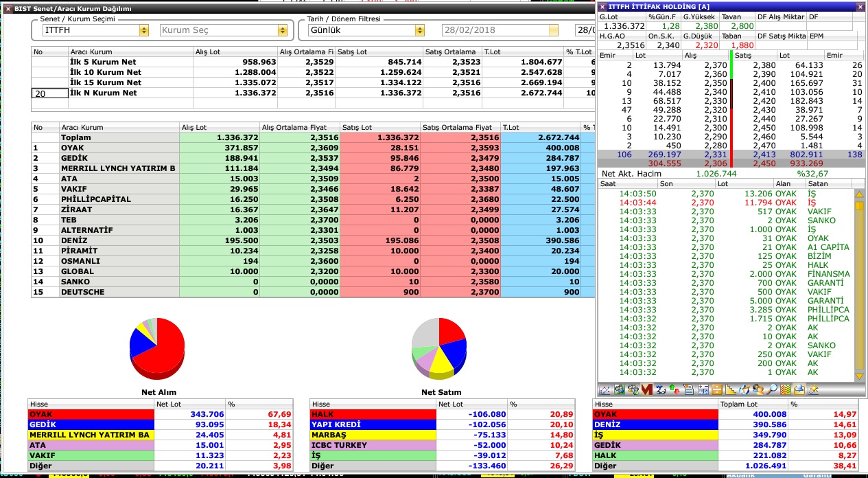The height and width of the screenshot is (478, 868).
Task: Click the 28/02/2018 start date field
Action: tap(495, 30)
